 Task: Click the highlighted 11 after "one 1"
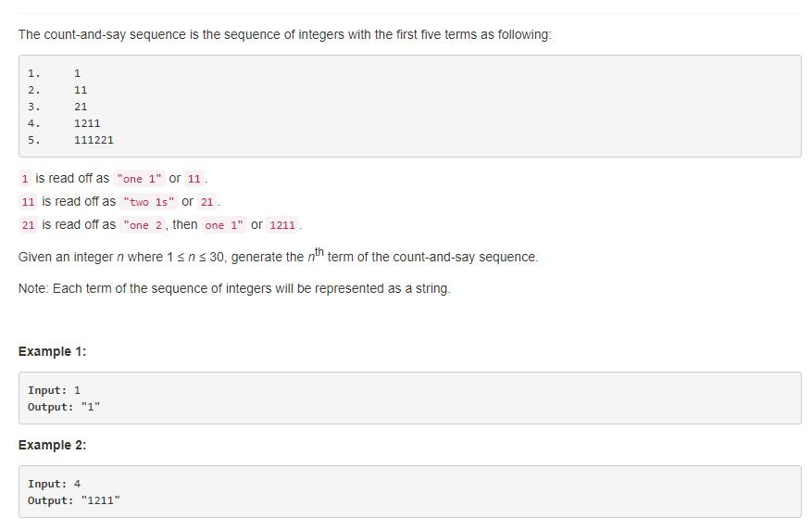click(194, 179)
